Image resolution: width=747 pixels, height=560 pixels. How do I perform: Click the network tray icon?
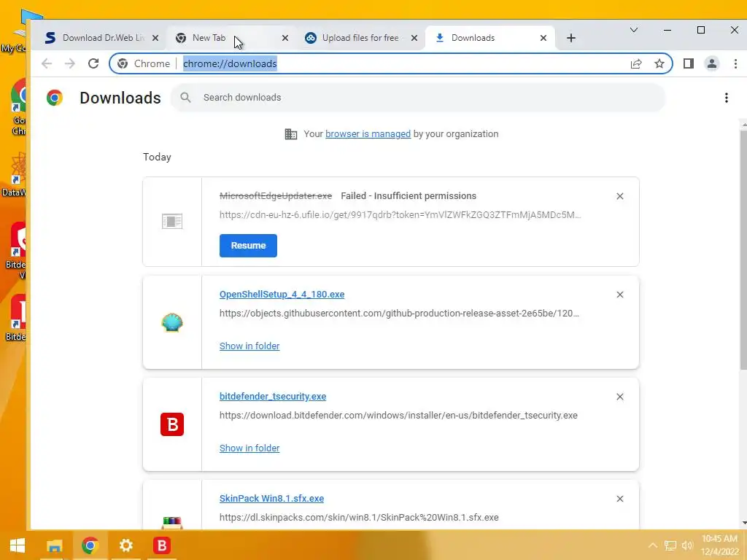click(670, 545)
